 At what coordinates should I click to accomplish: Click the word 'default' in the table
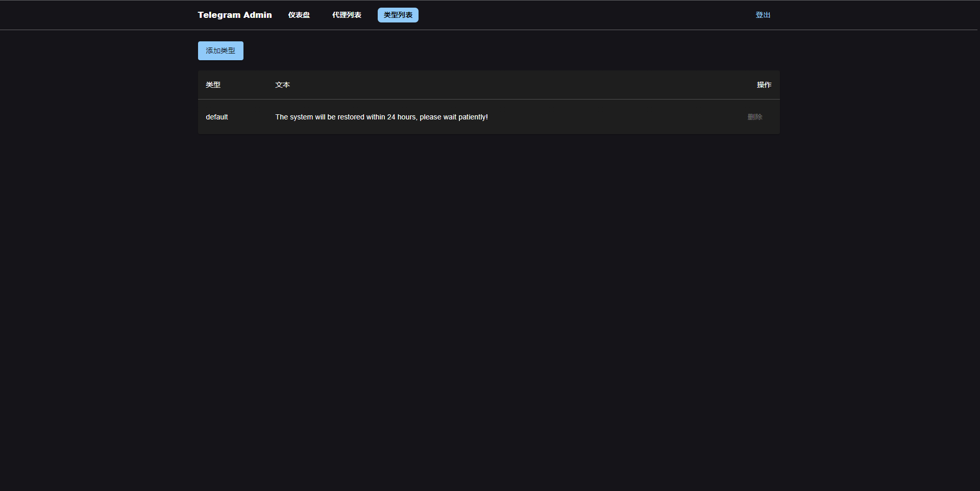click(x=217, y=117)
